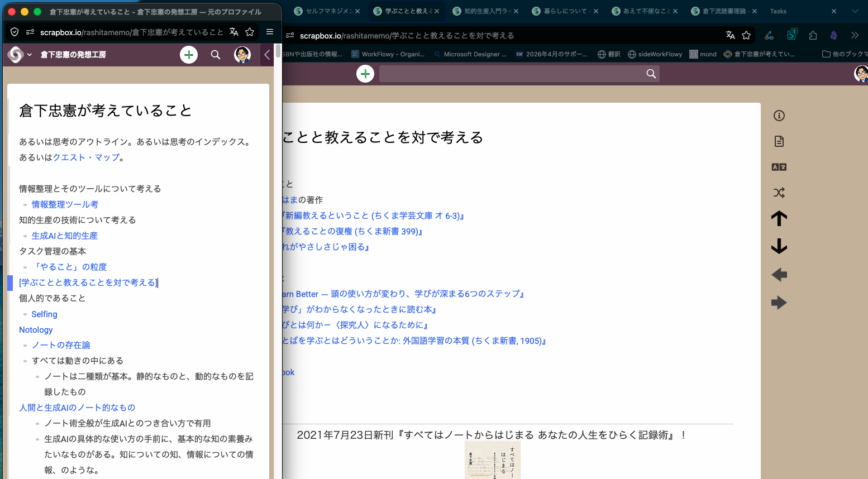Open the WorkFlowy - Organi... bookmark

click(388, 54)
